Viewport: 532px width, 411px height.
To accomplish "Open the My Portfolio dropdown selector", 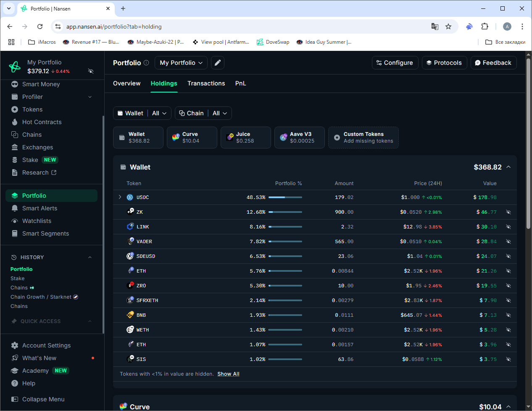I will point(181,63).
